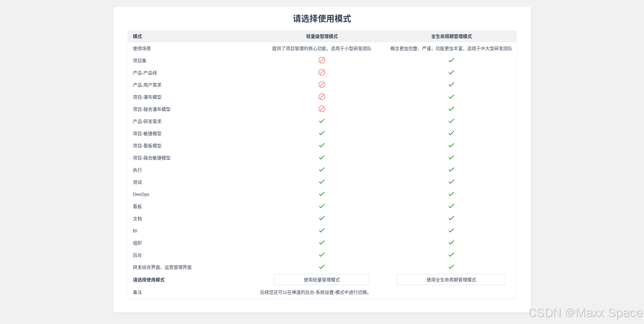Click the 轻量级 checkmark in the 看板 row

click(x=322, y=206)
